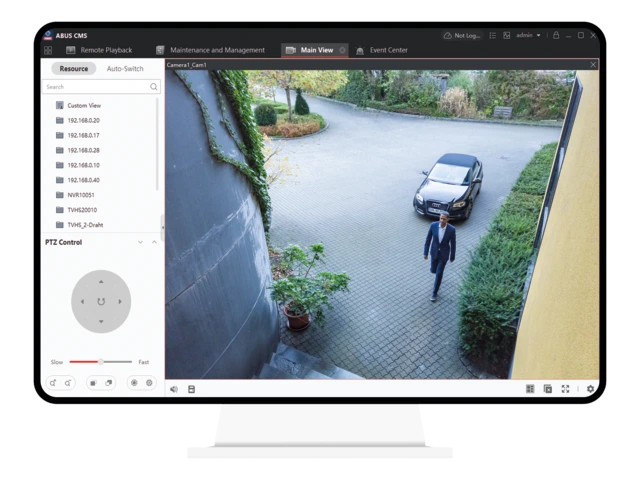Select the Resource tab
The image size is (640, 480).
(x=73, y=69)
